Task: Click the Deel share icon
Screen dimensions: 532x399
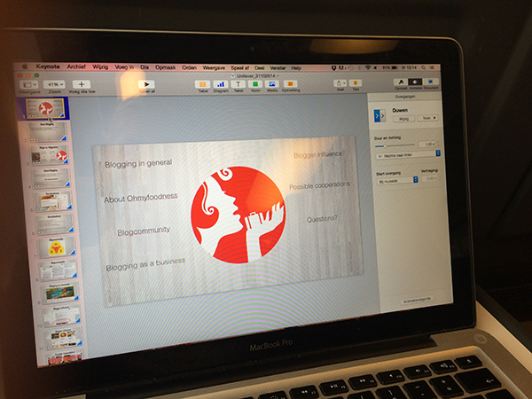Action: click(x=340, y=83)
